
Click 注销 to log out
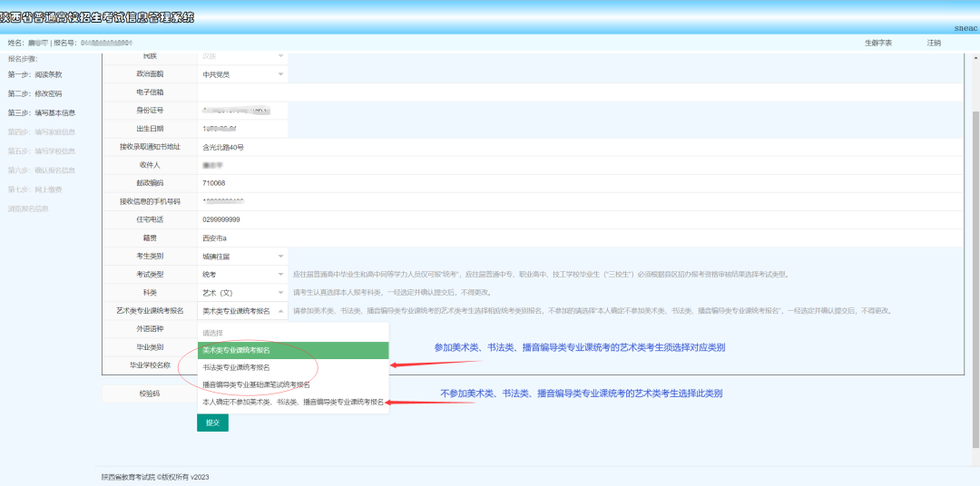(x=934, y=43)
